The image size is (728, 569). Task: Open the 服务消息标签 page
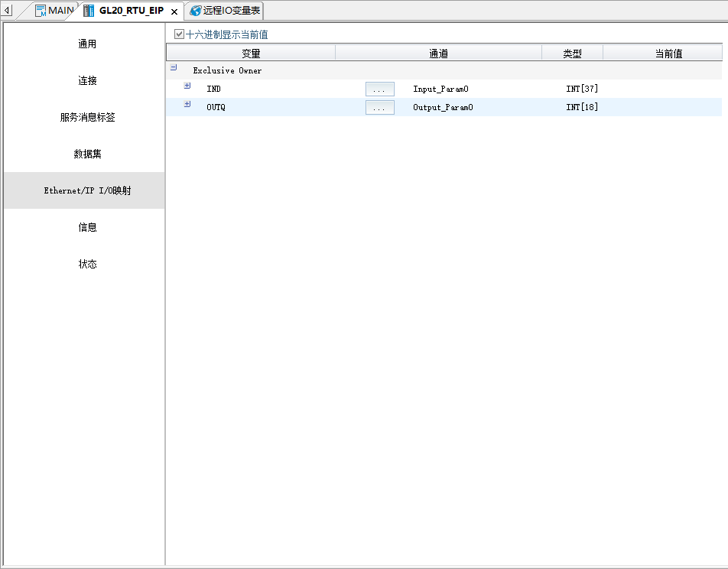(87, 118)
